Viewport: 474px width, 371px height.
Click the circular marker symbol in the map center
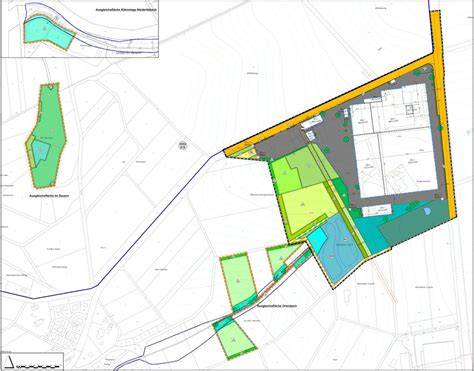point(182,145)
